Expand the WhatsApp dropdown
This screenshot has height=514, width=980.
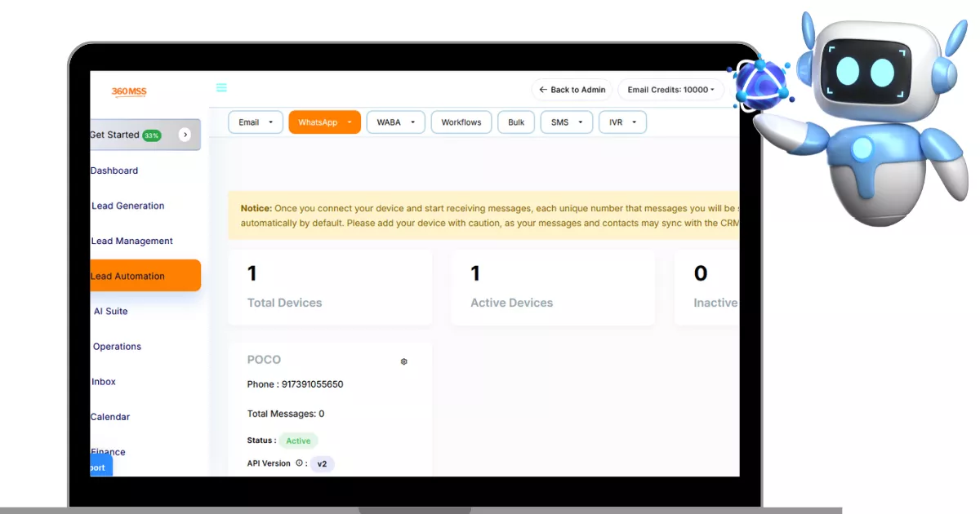coord(324,122)
